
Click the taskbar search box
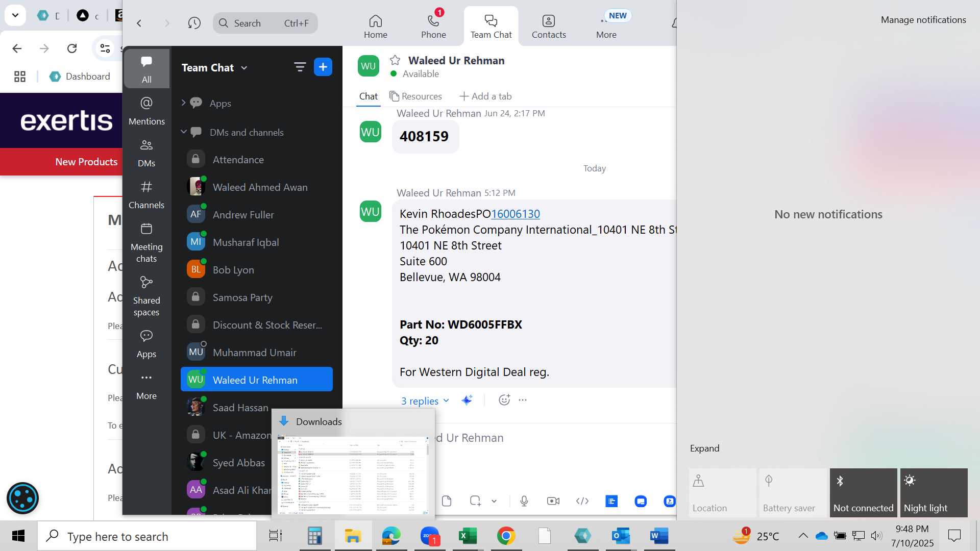[147, 537]
